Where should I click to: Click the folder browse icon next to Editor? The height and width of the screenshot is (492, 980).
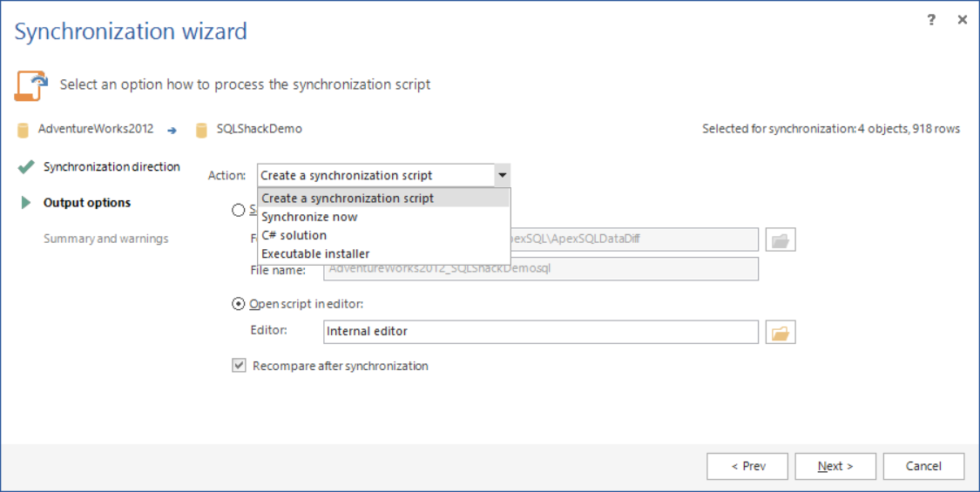click(x=781, y=332)
